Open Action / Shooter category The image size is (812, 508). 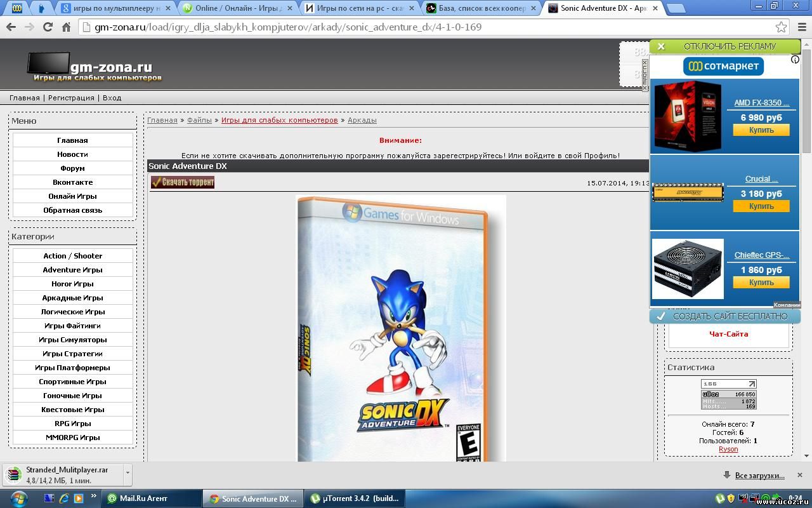pyautogui.click(x=72, y=256)
